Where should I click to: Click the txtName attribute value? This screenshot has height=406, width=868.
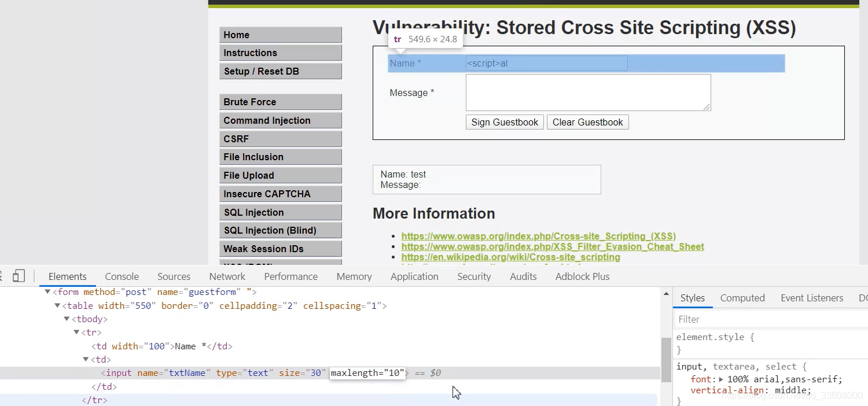tap(187, 373)
